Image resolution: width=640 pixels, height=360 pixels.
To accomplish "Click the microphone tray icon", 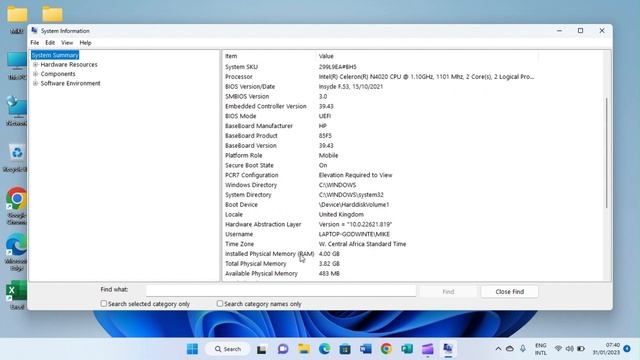I will click(523, 349).
